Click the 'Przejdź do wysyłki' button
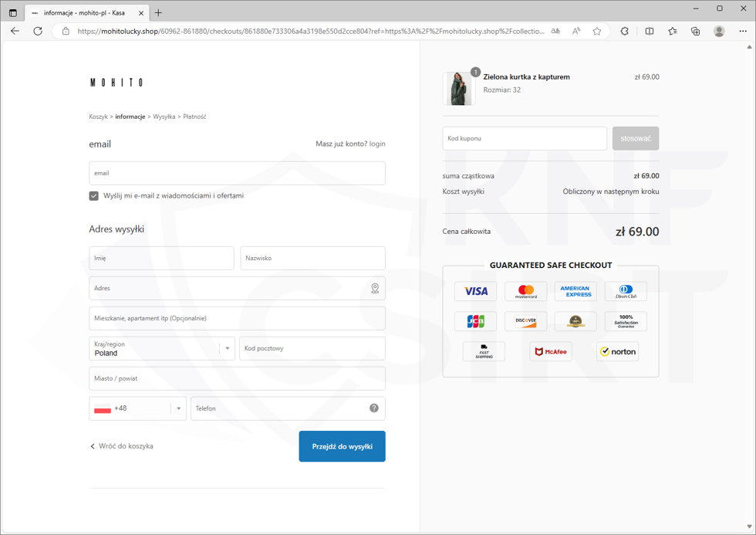 click(342, 446)
